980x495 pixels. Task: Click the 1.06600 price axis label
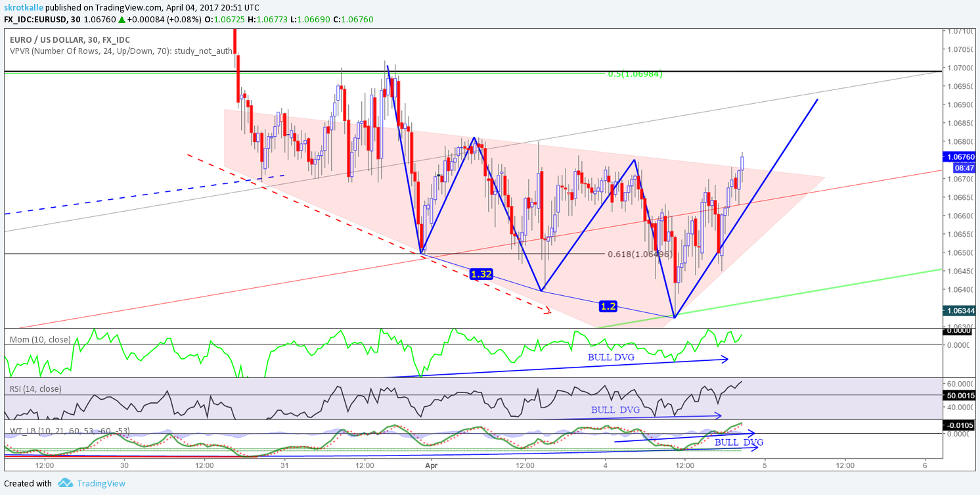(960, 216)
